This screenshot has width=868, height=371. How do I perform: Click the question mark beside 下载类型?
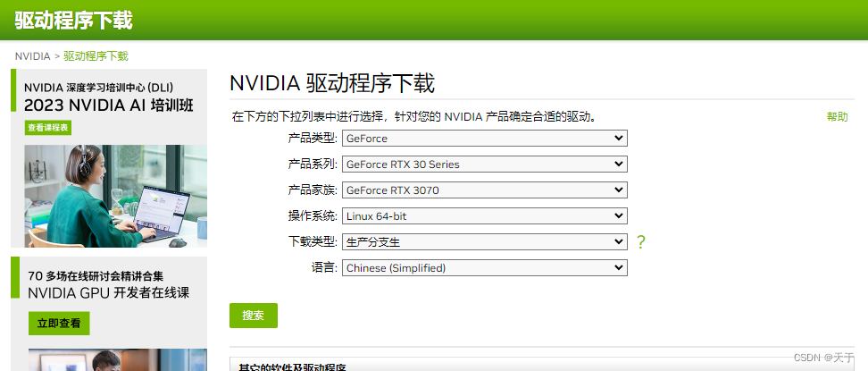(x=640, y=242)
